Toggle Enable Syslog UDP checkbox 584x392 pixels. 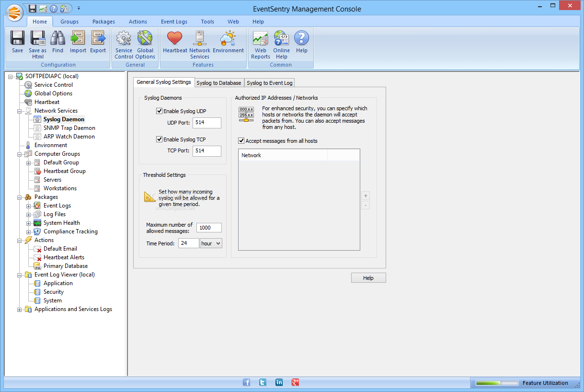coord(160,111)
